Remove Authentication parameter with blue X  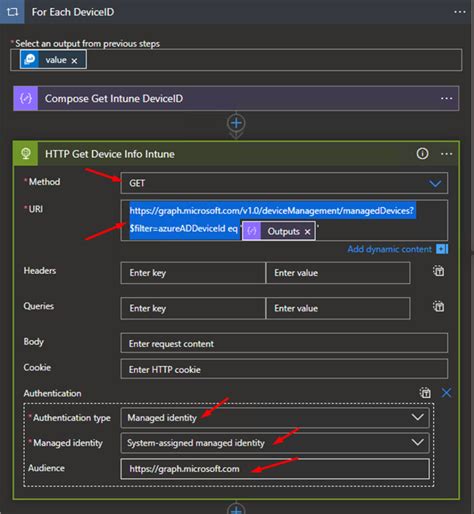[446, 393]
